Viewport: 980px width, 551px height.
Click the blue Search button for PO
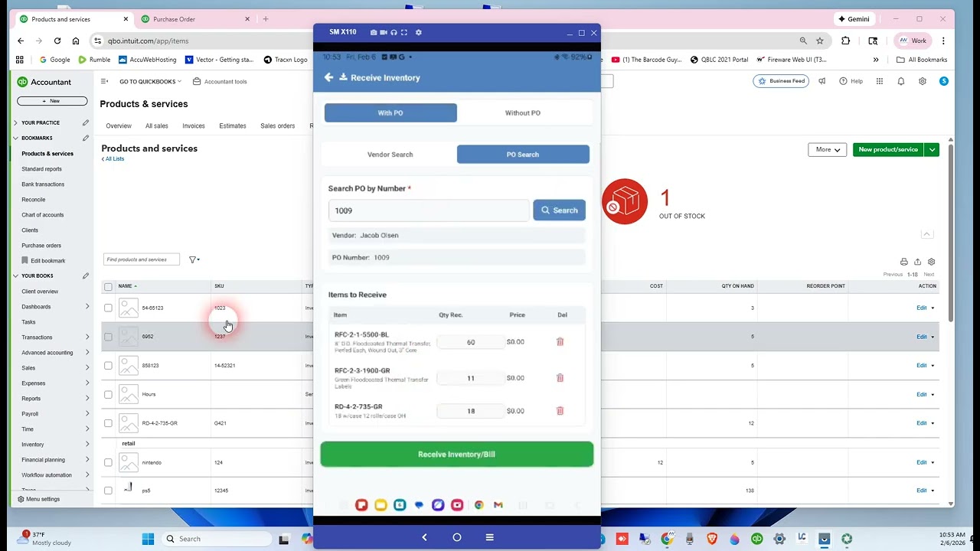point(560,210)
